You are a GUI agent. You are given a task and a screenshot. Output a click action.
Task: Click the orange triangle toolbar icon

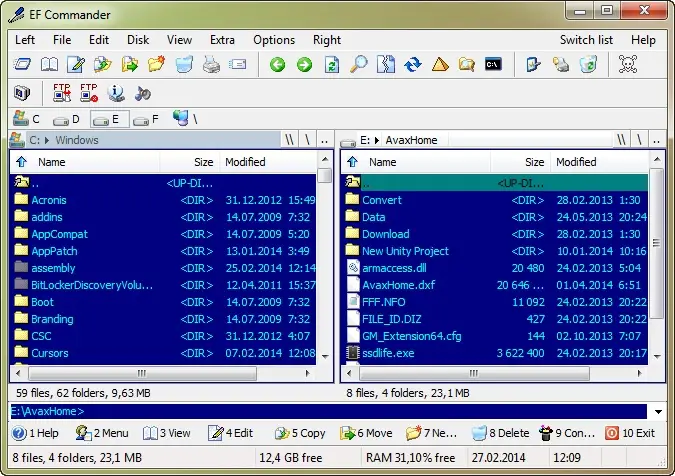click(x=440, y=65)
